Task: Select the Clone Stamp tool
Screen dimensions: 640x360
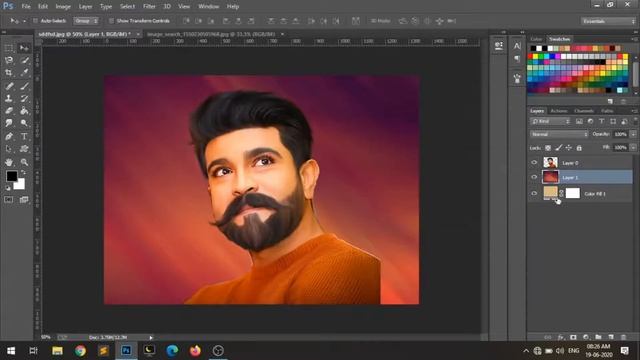Action: (9, 98)
